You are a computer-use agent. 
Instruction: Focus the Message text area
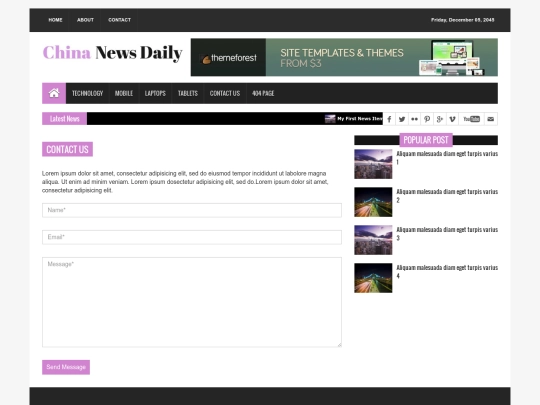tap(192, 302)
